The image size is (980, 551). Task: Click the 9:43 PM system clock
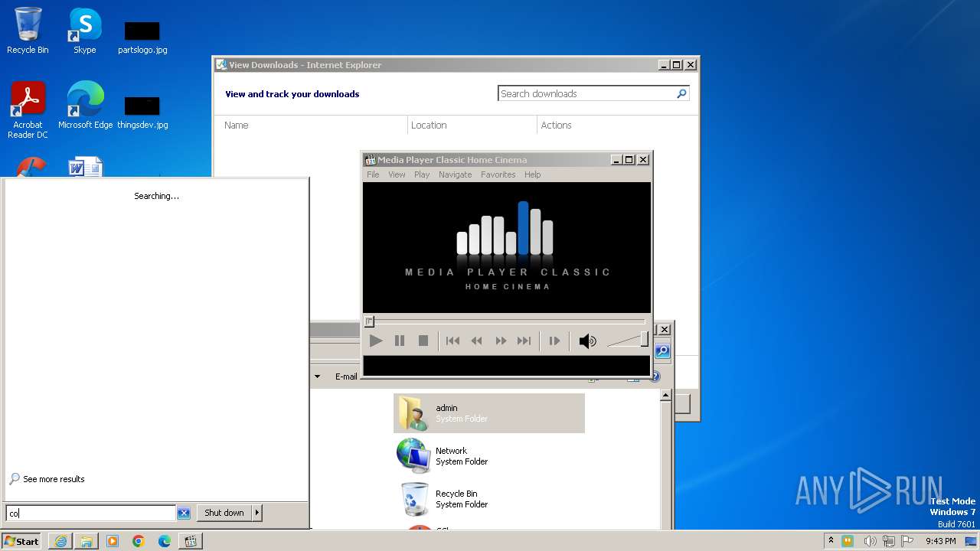[x=940, y=541]
